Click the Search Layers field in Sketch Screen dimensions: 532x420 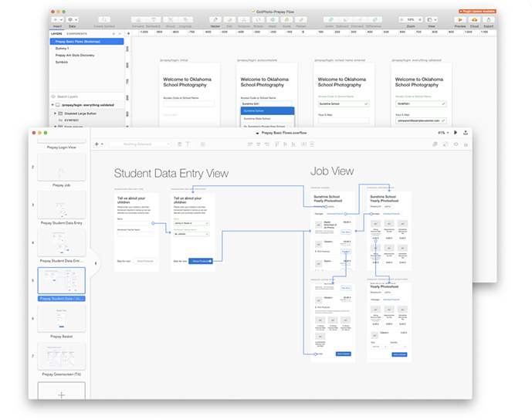pos(86,97)
